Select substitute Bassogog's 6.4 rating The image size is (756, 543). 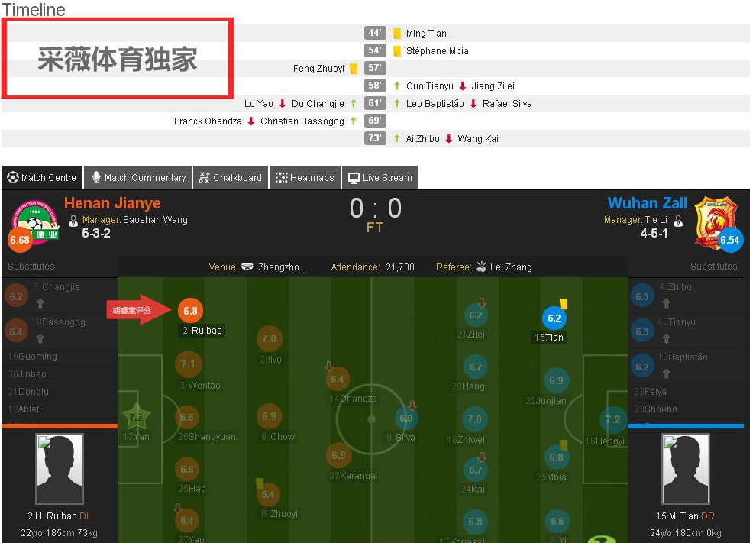[16, 331]
